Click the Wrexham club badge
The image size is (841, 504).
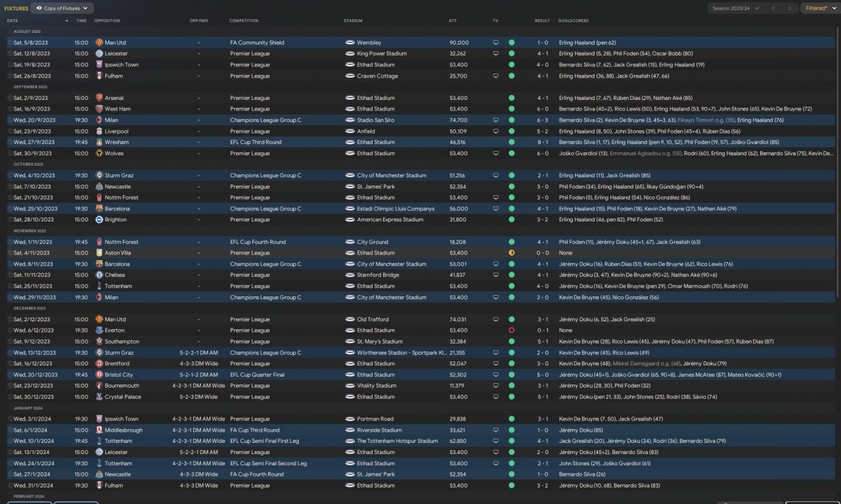point(99,142)
